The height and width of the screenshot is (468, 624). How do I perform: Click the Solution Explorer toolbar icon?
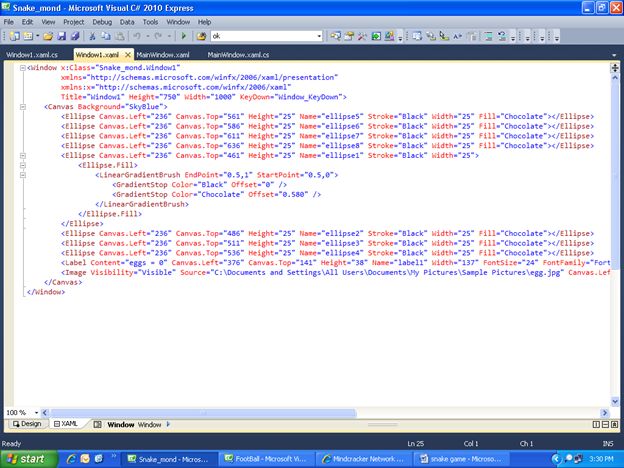point(335,36)
